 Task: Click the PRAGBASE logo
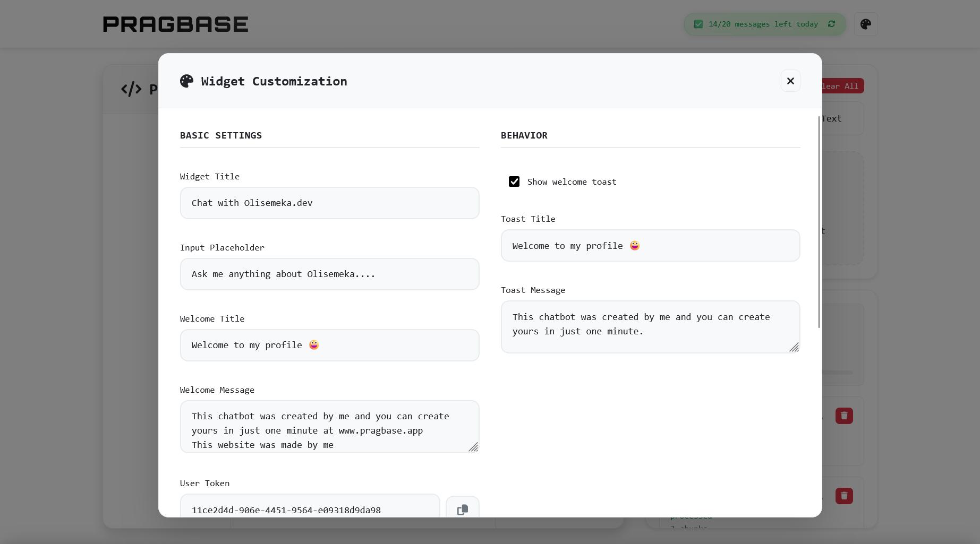[176, 24]
